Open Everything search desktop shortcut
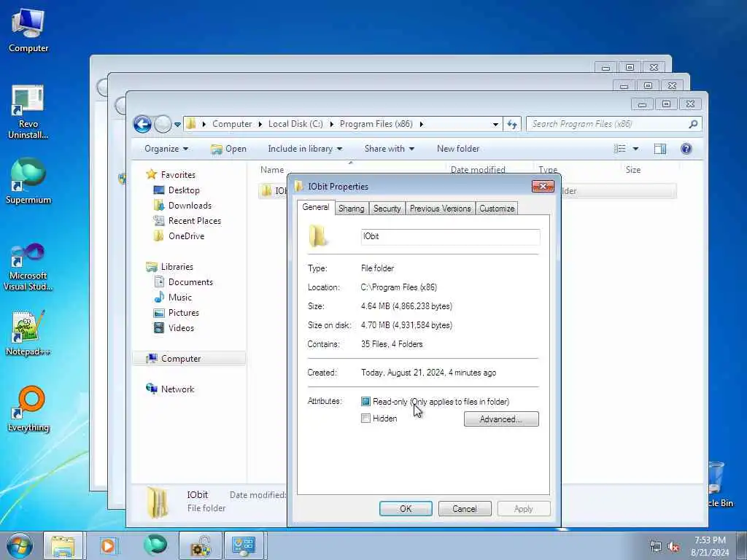The image size is (747, 560). click(x=28, y=408)
